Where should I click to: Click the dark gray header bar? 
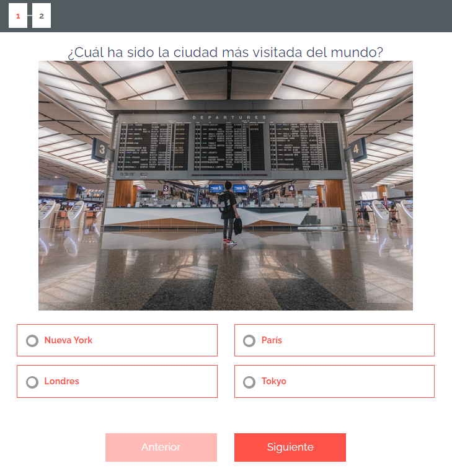[x=226, y=15]
